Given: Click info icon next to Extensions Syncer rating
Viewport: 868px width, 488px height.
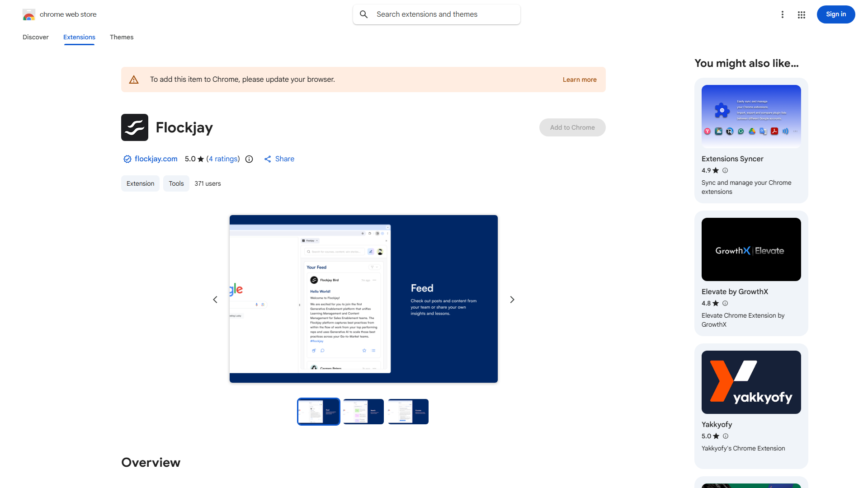Looking at the screenshot, I should coord(725,170).
